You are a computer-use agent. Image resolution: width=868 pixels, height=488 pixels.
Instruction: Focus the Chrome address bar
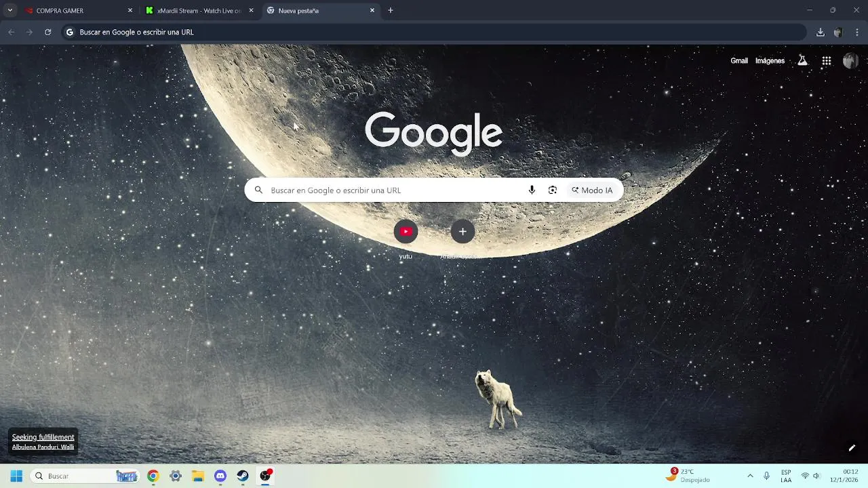point(434,32)
